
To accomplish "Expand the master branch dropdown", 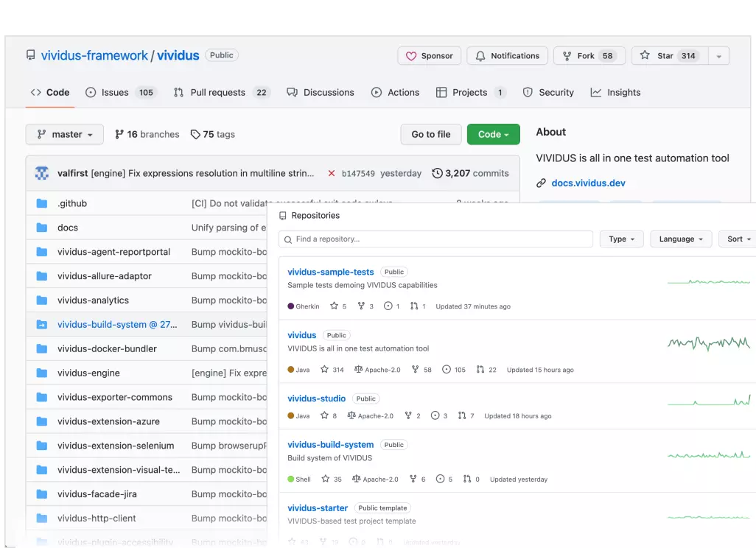I will coord(65,135).
